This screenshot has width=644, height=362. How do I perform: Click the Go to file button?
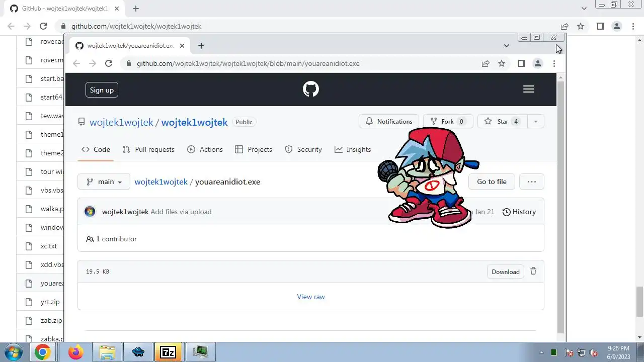click(x=492, y=182)
